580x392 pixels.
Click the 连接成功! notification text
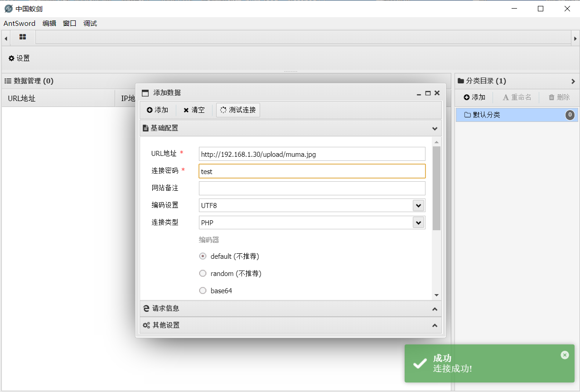pos(453,368)
